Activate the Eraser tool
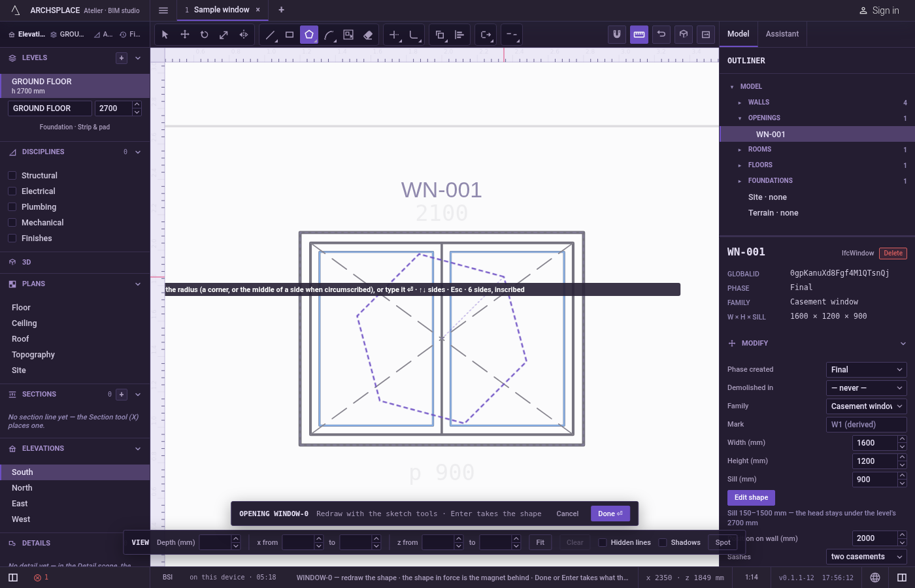Screen dimensions: 915x588 tap(368, 35)
